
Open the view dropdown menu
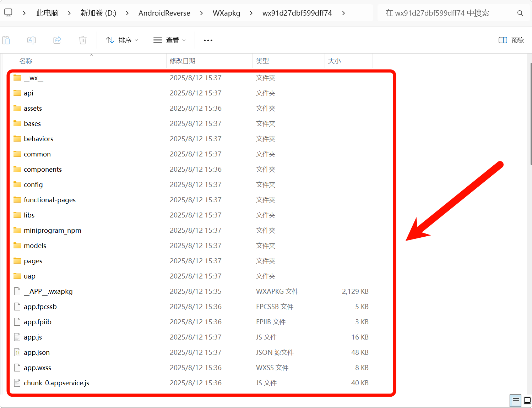[170, 40]
